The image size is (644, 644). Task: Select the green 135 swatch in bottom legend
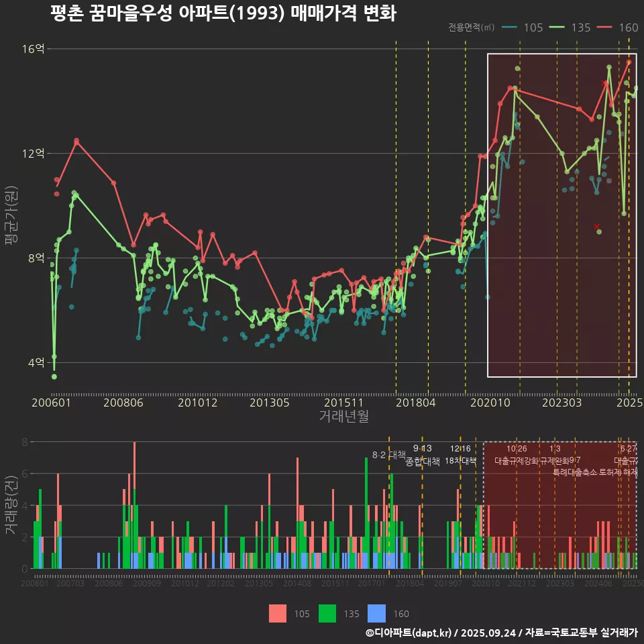[x=327, y=613]
